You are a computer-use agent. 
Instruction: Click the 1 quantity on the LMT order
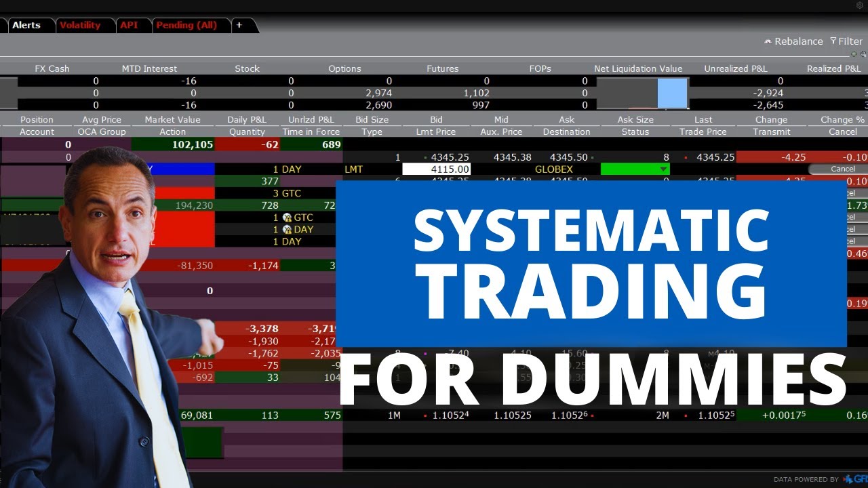[275, 169]
